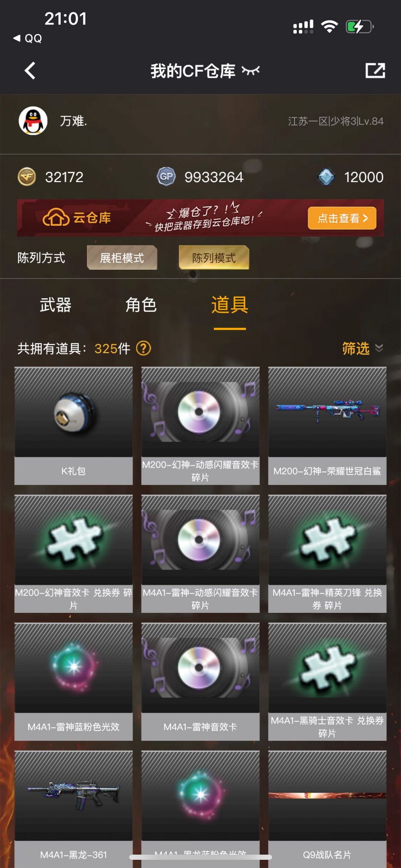Switch to 展柜模式 display mode
This screenshot has width=401, height=868.
pos(122,257)
